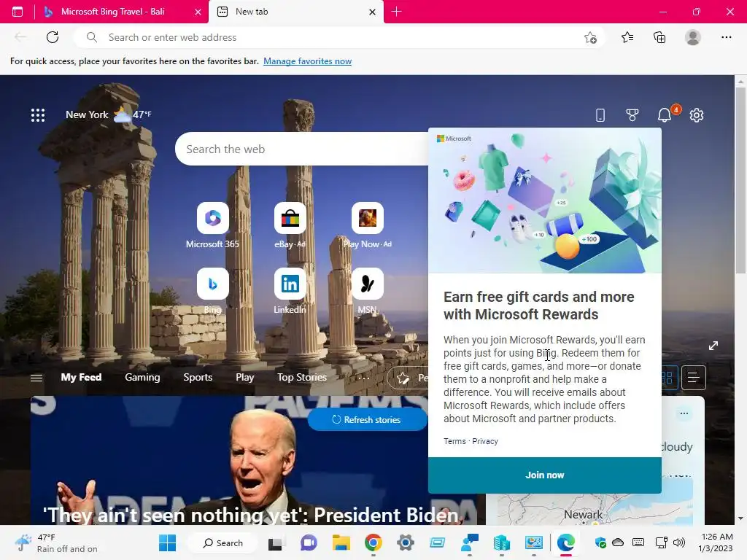
Task: Close the Microsoft Bing Travel tab
Action: 198,12
